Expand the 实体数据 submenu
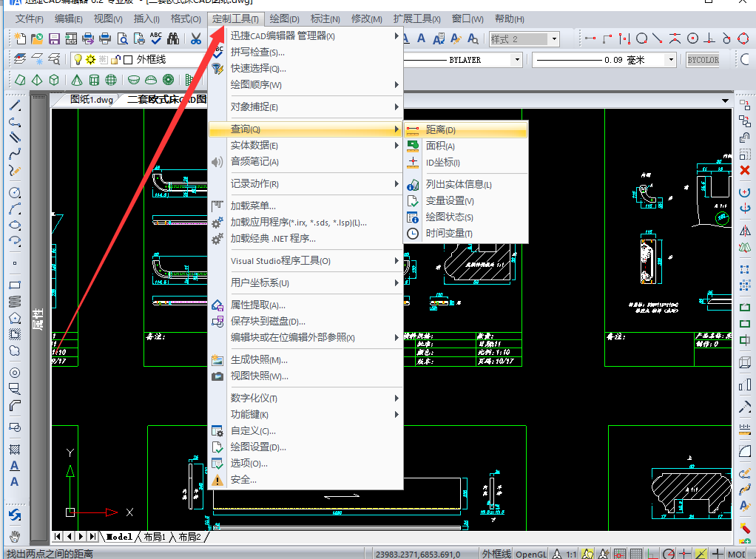The width and height of the screenshot is (756, 559). pyautogui.click(x=306, y=146)
